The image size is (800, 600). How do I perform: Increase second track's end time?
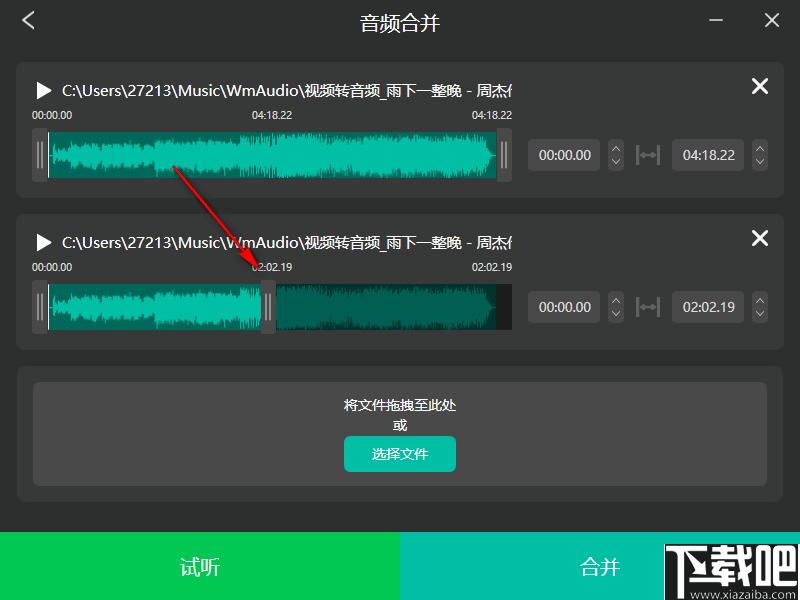coord(760,301)
